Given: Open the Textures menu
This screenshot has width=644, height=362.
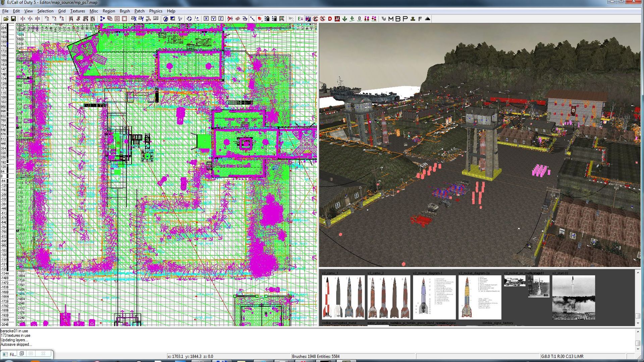Looking at the screenshot, I should pos(77,11).
